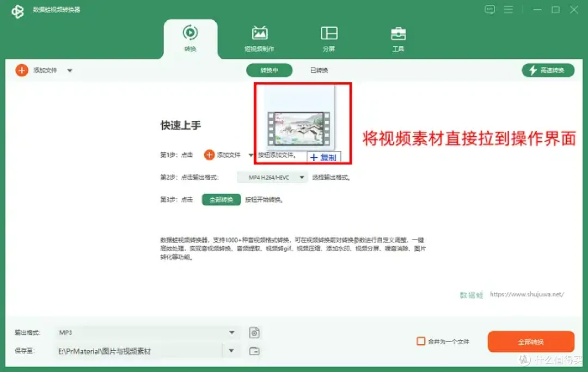The height and width of the screenshot is (372, 588).
Task: Expand the step 1 添加文件 dropdown arrow
Action: [251, 155]
